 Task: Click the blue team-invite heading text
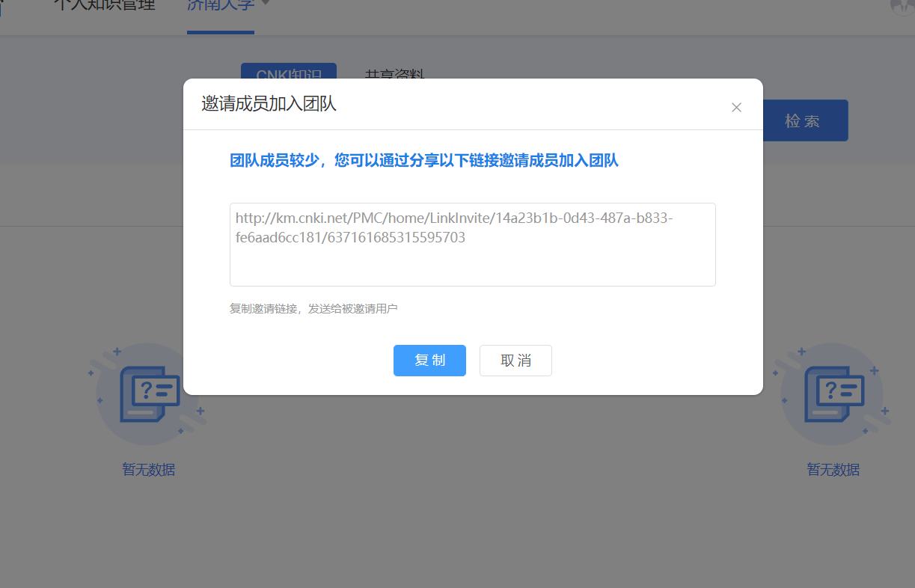click(423, 160)
